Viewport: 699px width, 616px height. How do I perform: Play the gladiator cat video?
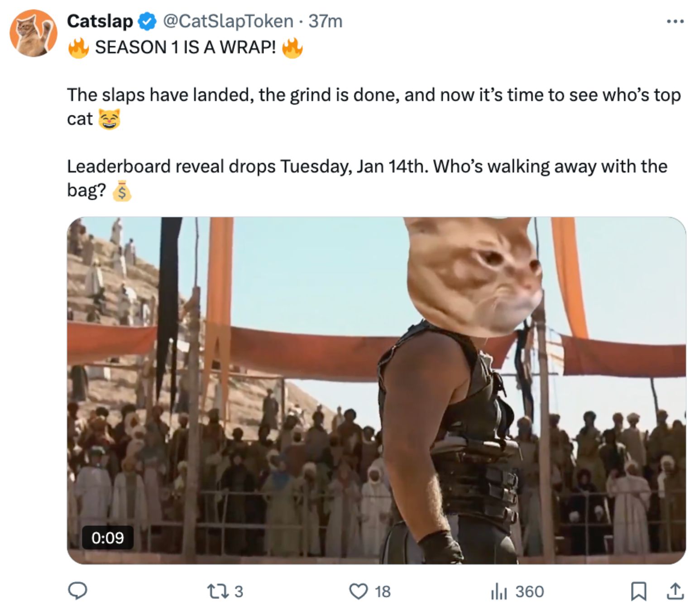pos(376,390)
